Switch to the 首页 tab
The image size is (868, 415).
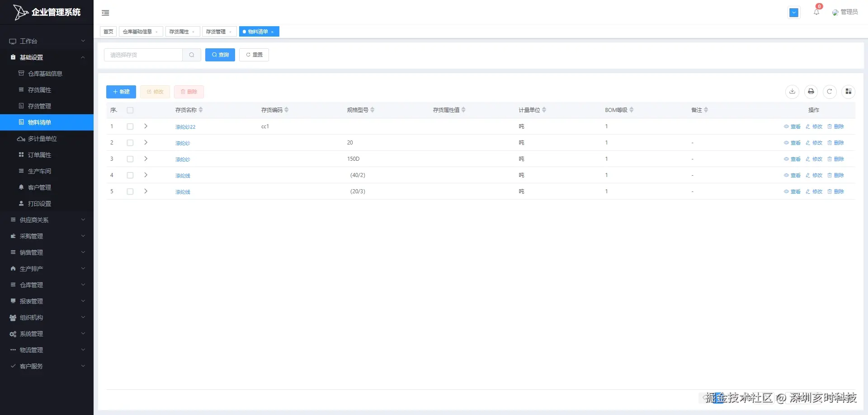[108, 32]
